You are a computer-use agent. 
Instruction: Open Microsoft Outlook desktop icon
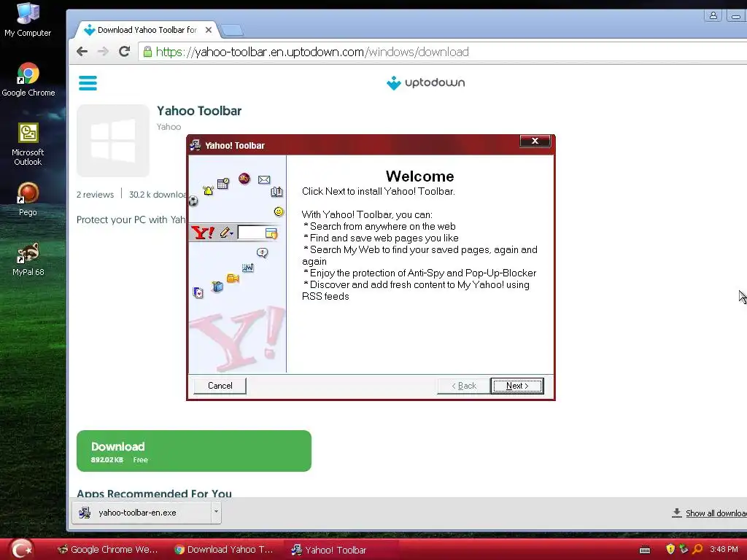click(28, 144)
